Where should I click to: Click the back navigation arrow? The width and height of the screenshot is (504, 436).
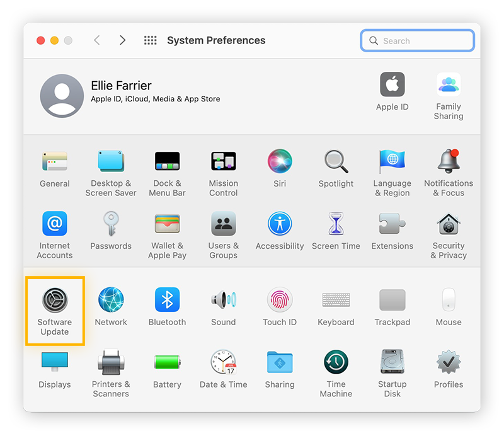(x=97, y=40)
